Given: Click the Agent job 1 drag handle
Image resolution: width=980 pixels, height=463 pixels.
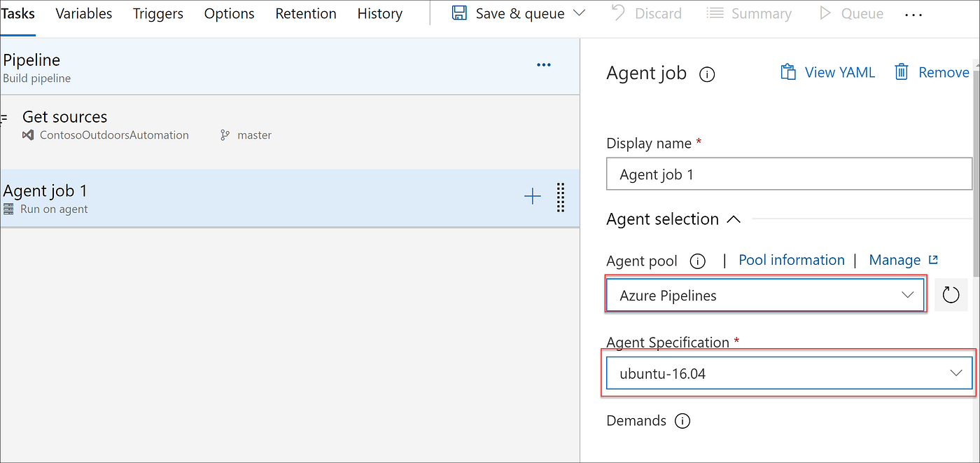Looking at the screenshot, I should [x=560, y=197].
